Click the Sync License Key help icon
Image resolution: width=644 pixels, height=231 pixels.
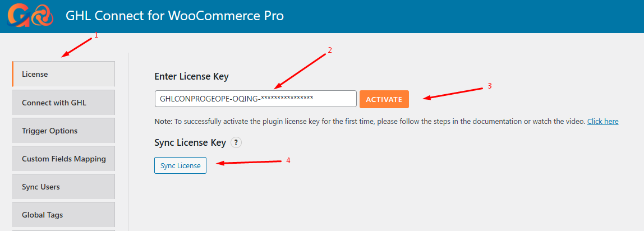coord(236,143)
